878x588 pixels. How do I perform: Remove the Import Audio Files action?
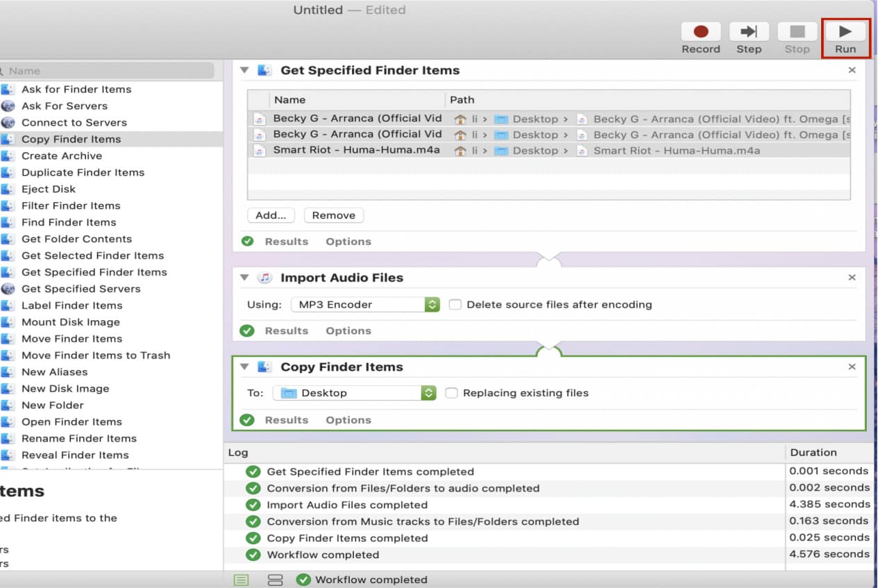pos(852,278)
